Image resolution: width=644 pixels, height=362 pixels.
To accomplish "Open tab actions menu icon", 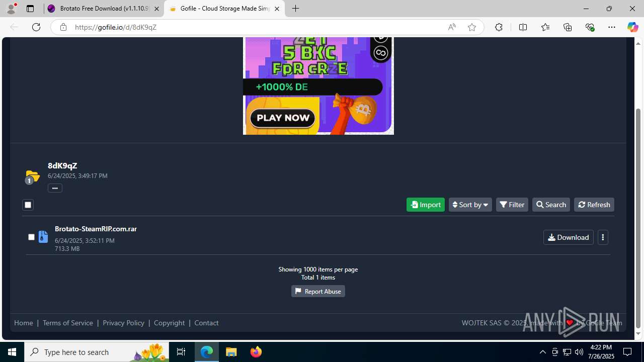I will (x=30, y=9).
